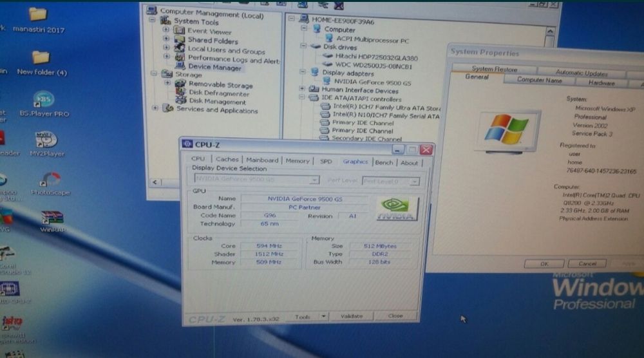Click the Core clock value 594 MHz
Screen dimensions: 644x358
[x=269, y=245]
